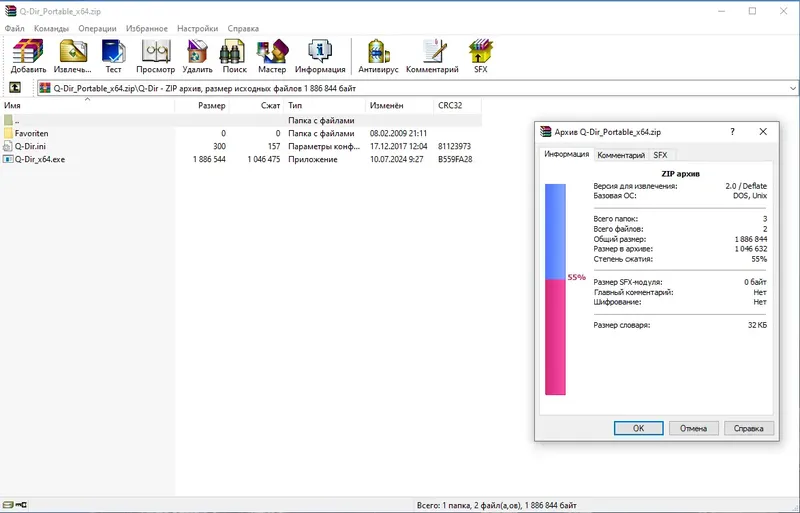Sort by the Изменён column header
The image size is (800, 513).
(x=399, y=106)
